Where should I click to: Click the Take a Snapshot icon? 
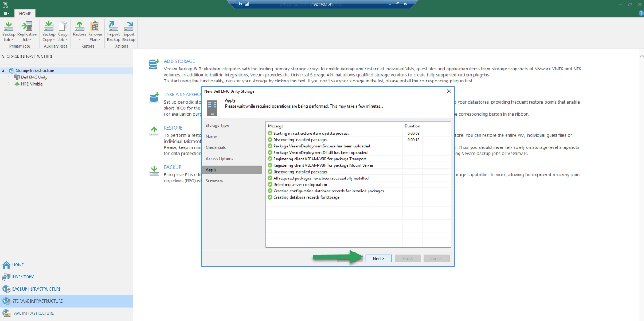tap(154, 98)
